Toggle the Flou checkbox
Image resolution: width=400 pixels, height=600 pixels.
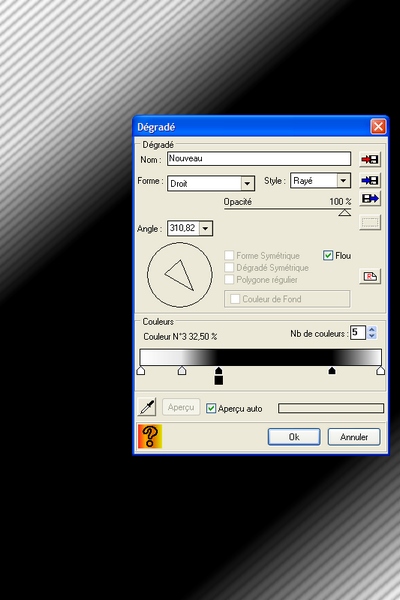pyautogui.click(x=328, y=255)
